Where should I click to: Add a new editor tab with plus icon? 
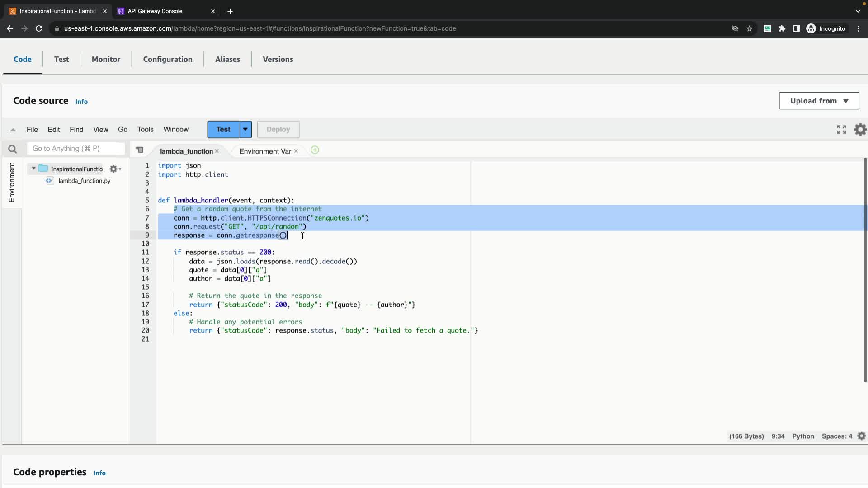coord(315,150)
